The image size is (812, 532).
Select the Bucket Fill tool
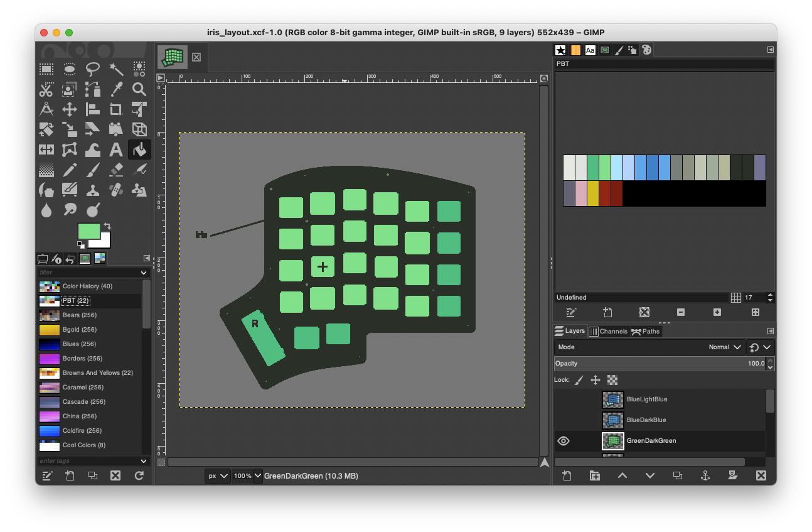click(139, 149)
